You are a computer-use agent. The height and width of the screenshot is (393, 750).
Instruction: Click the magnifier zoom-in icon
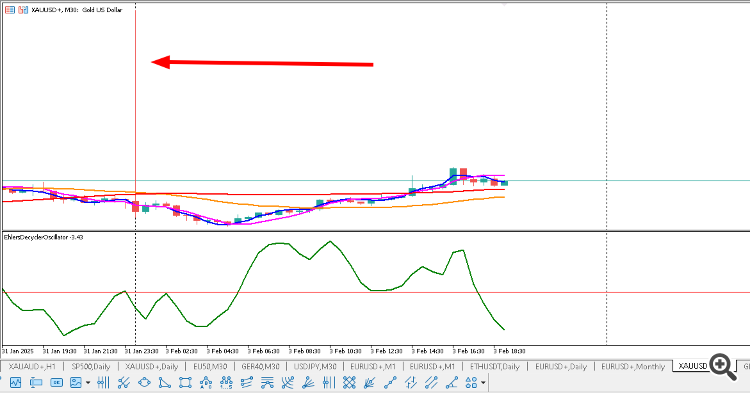point(723,367)
